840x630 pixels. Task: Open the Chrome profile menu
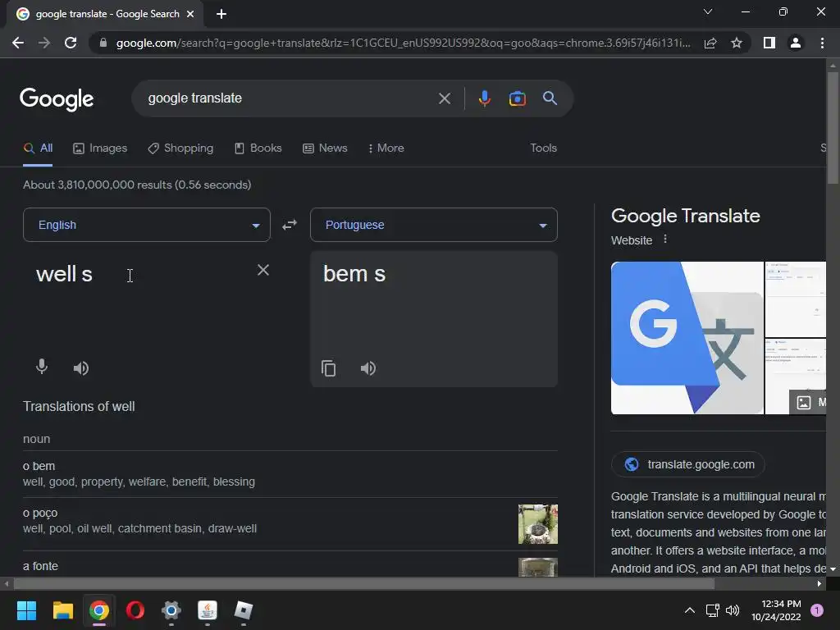pyautogui.click(x=796, y=43)
